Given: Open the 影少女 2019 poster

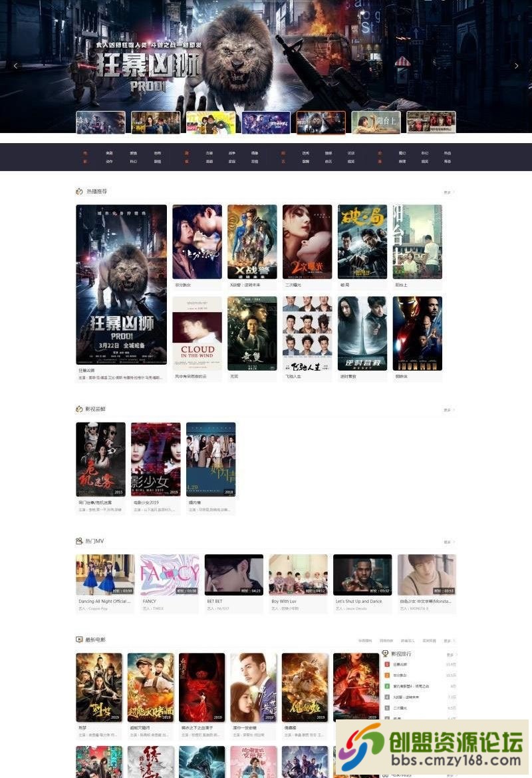Looking at the screenshot, I should pos(156,459).
